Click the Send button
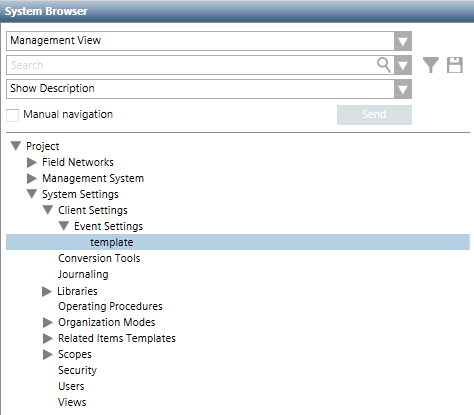 pos(374,115)
